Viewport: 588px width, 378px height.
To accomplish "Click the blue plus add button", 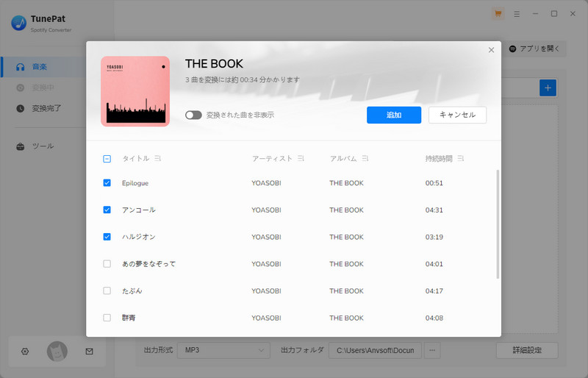I will point(548,88).
